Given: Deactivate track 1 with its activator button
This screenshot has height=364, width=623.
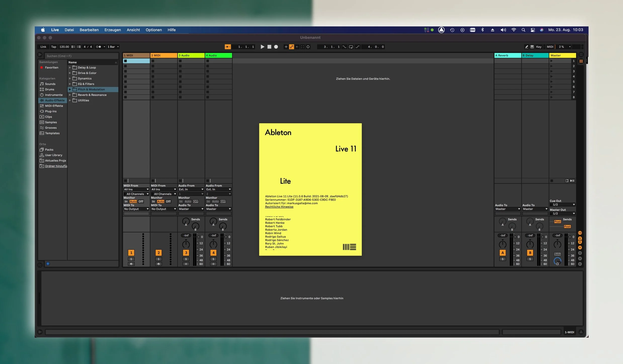Looking at the screenshot, I should pyautogui.click(x=131, y=253).
